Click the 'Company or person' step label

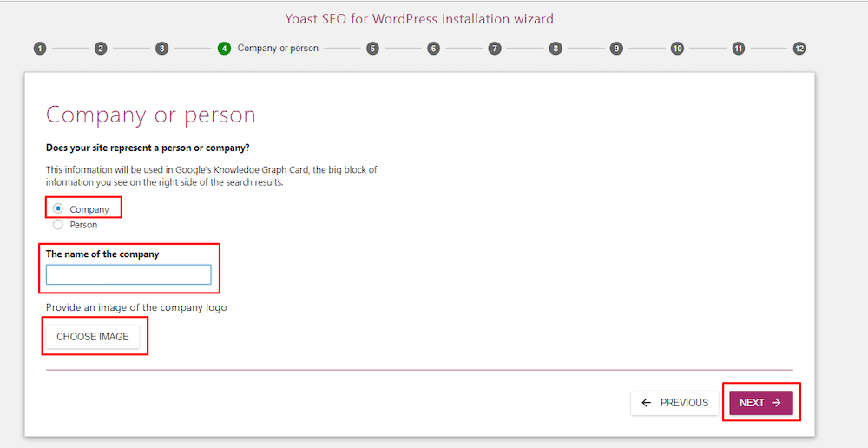(278, 49)
